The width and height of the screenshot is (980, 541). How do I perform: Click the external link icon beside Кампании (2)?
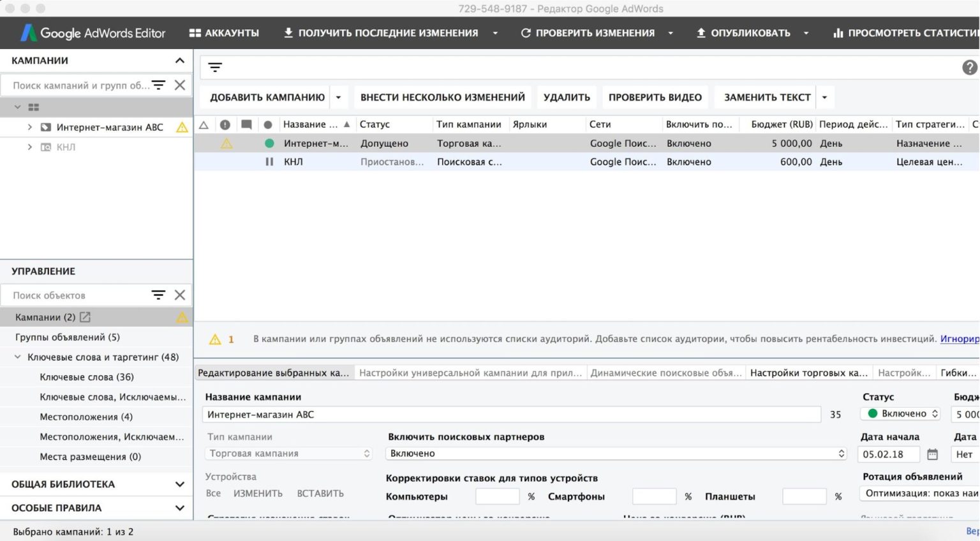(x=85, y=317)
